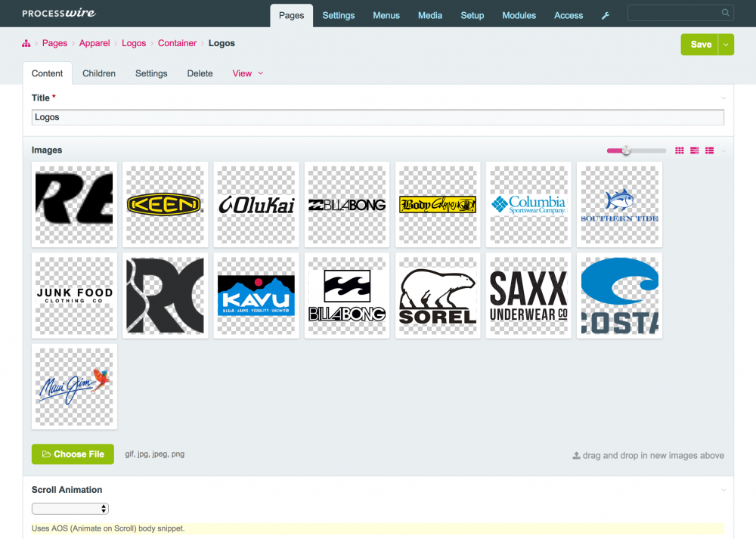This screenshot has width=756, height=539.
Task: Click the green Save button
Action: [x=699, y=44]
